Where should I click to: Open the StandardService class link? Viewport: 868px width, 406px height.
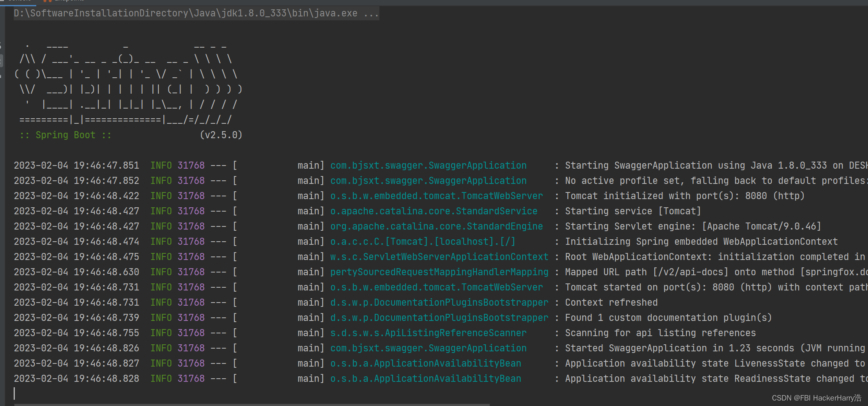(434, 211)
